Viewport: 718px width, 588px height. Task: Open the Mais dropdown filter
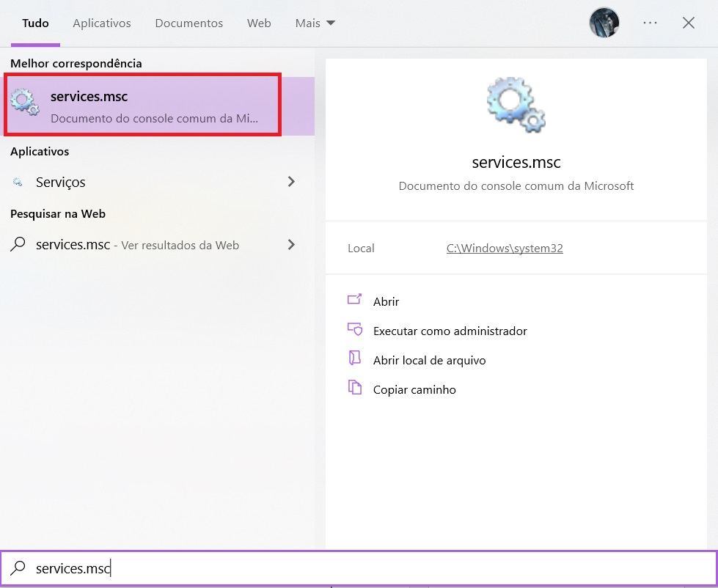point(315,23)
